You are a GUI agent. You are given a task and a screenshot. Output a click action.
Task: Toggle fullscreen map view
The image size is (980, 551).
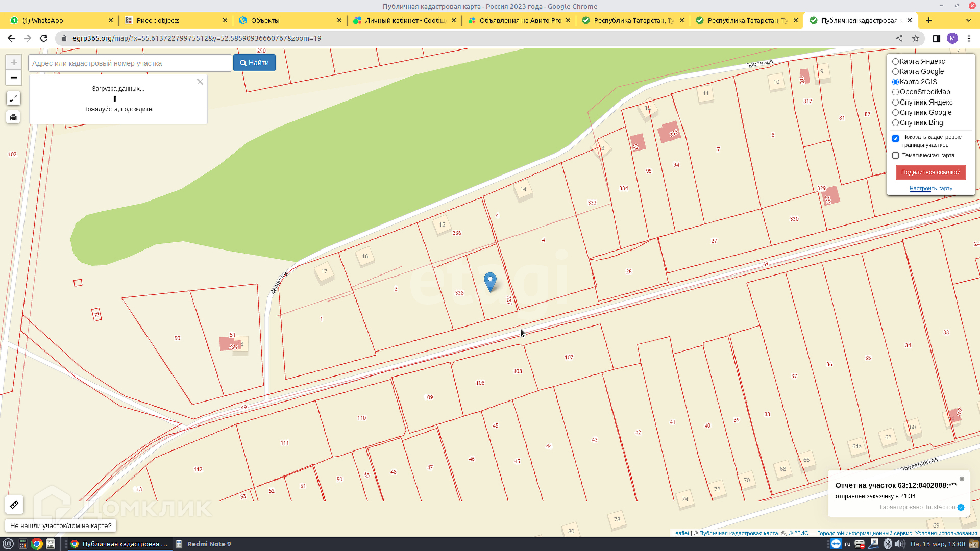tap(14, 98)
